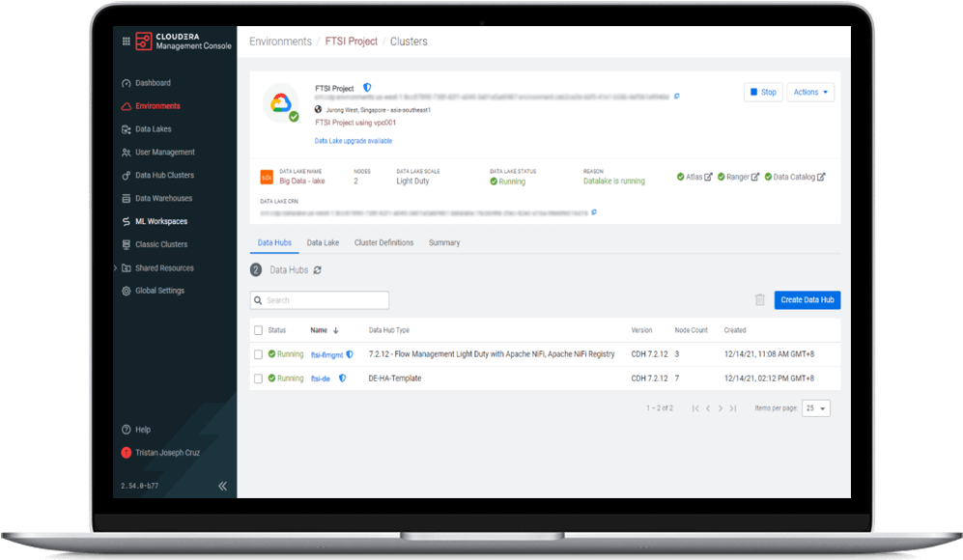The image size is (963, 560).
Task: Open the ftsi-de cluster link
Action: [321, 378]
